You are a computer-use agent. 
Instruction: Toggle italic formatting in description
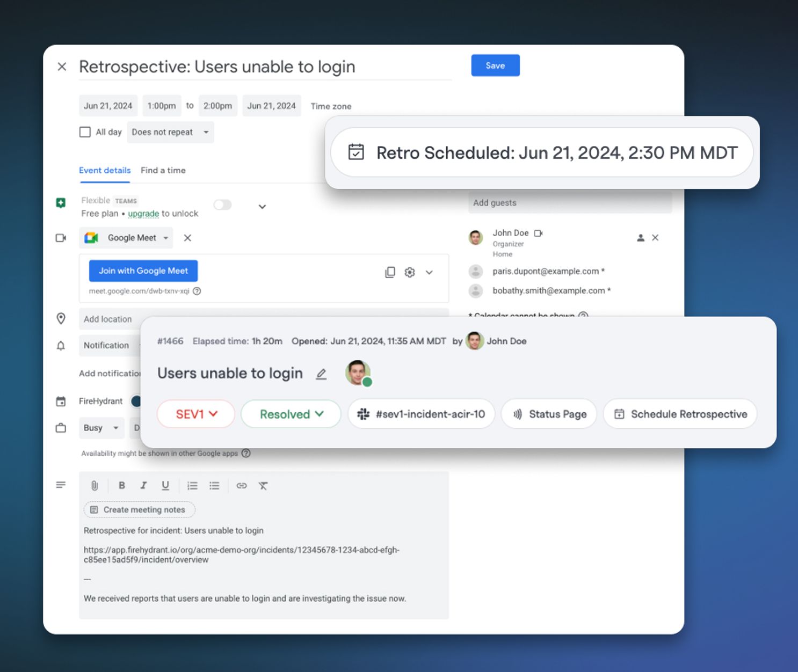[x=143, y=486]
